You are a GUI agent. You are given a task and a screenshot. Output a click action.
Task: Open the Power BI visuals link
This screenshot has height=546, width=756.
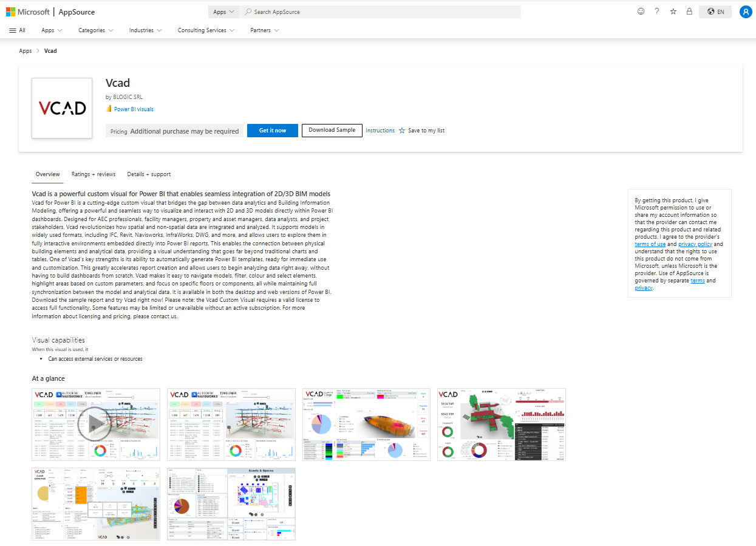134,109
